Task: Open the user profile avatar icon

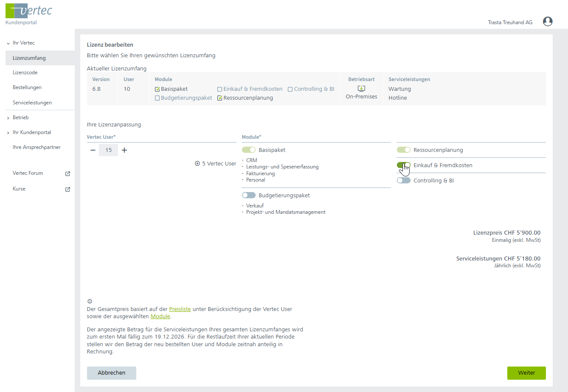Action: 548,22
